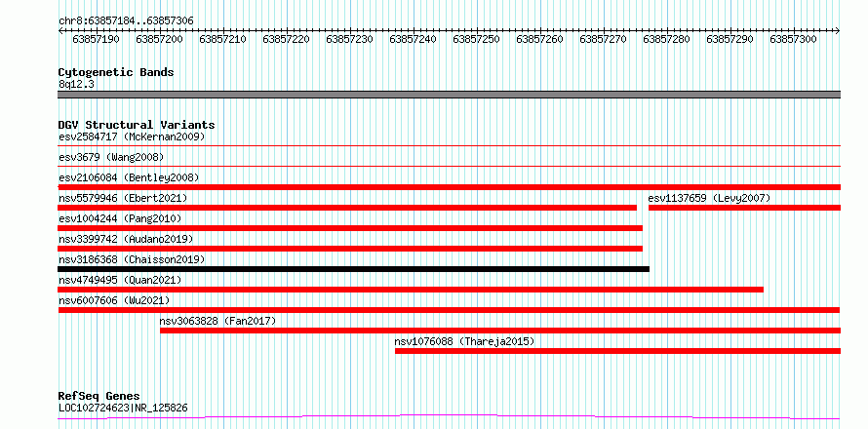868x429 pixels.
Task: Open variant nsv3063828 (Fan2017) label
Action: point(217,321)
